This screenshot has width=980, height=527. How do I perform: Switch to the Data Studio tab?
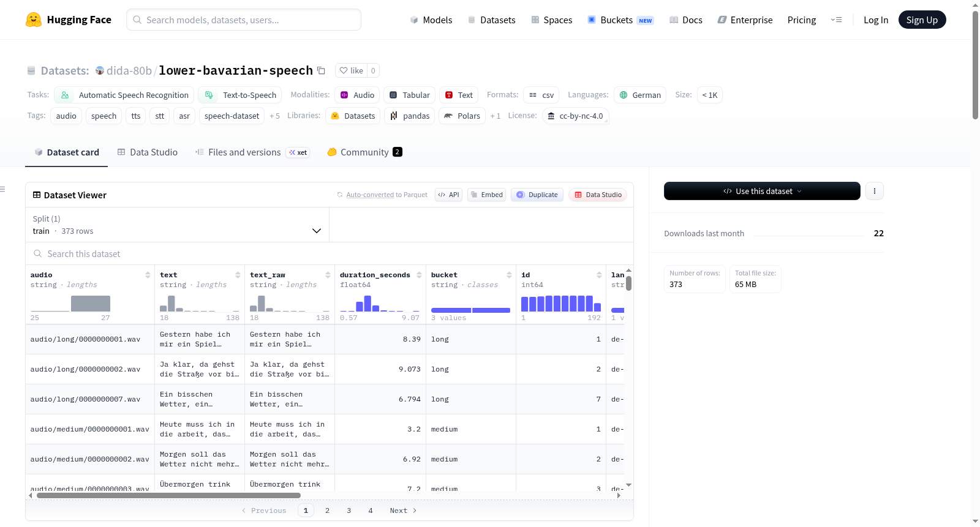(148, 152)
